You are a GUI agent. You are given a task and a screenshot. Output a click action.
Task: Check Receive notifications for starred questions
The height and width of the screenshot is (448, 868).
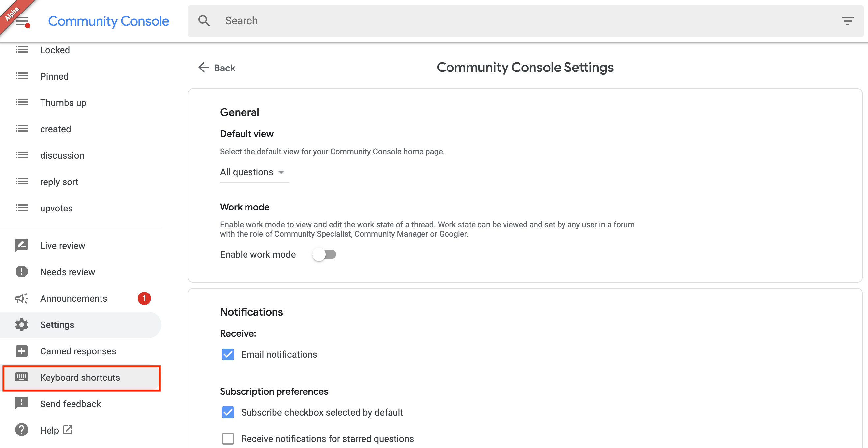coord(228,438)
